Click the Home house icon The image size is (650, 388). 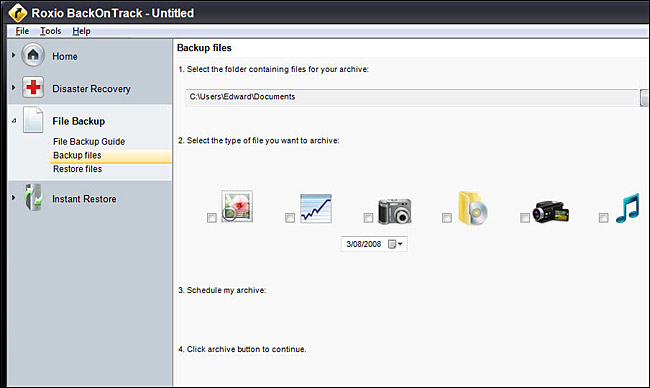coord(33,55)
